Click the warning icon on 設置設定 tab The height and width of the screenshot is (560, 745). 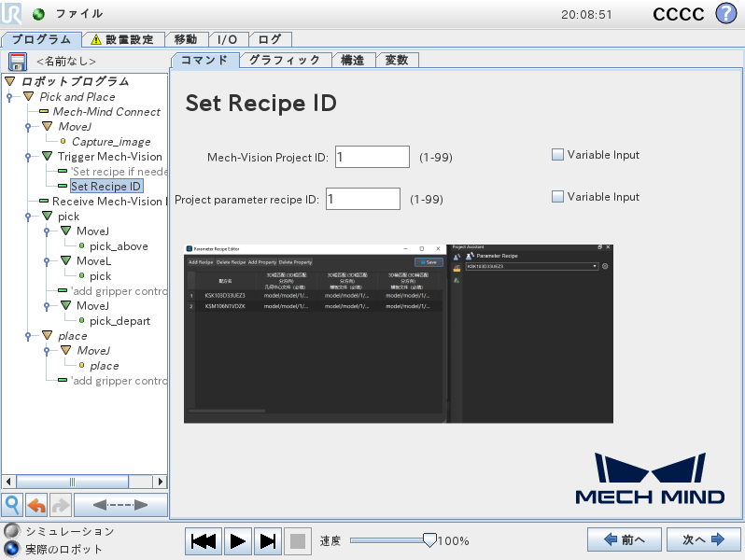(96, 39)
